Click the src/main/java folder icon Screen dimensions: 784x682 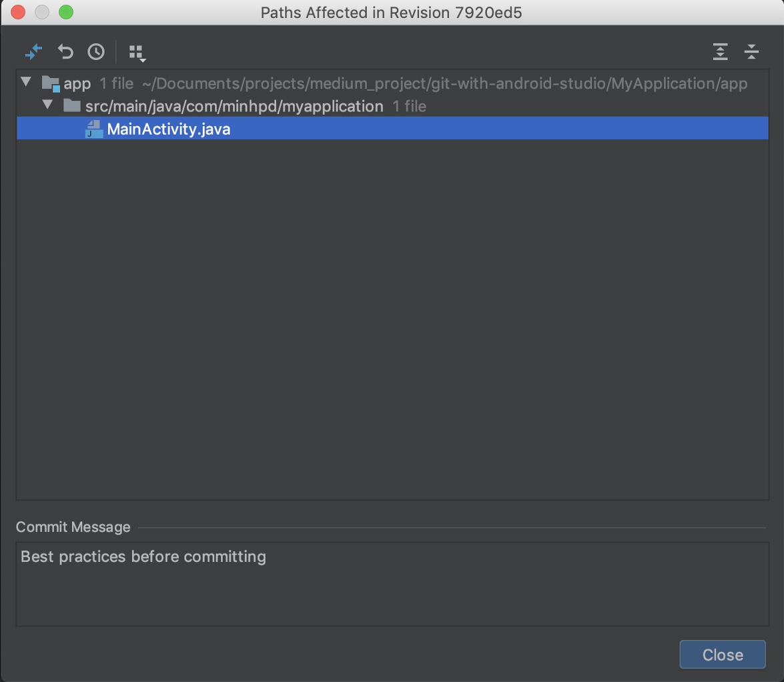click(x=71, y=105)
